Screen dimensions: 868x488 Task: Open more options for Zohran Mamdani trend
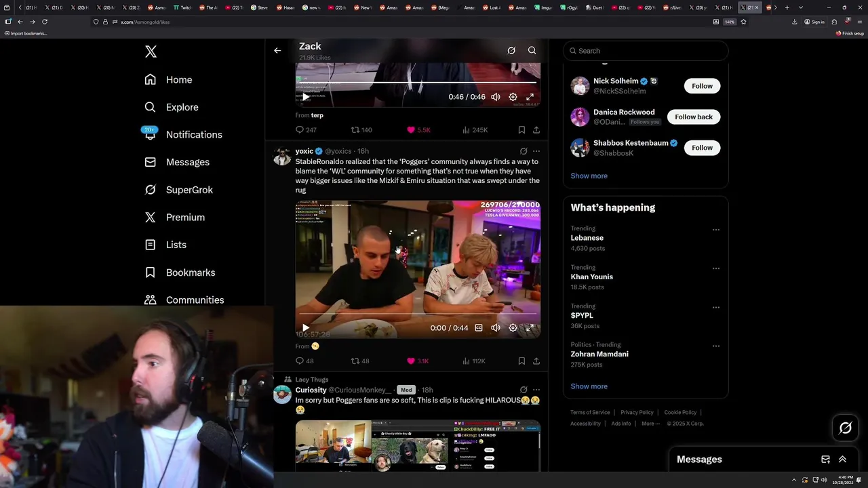click(x=715, y=346)
